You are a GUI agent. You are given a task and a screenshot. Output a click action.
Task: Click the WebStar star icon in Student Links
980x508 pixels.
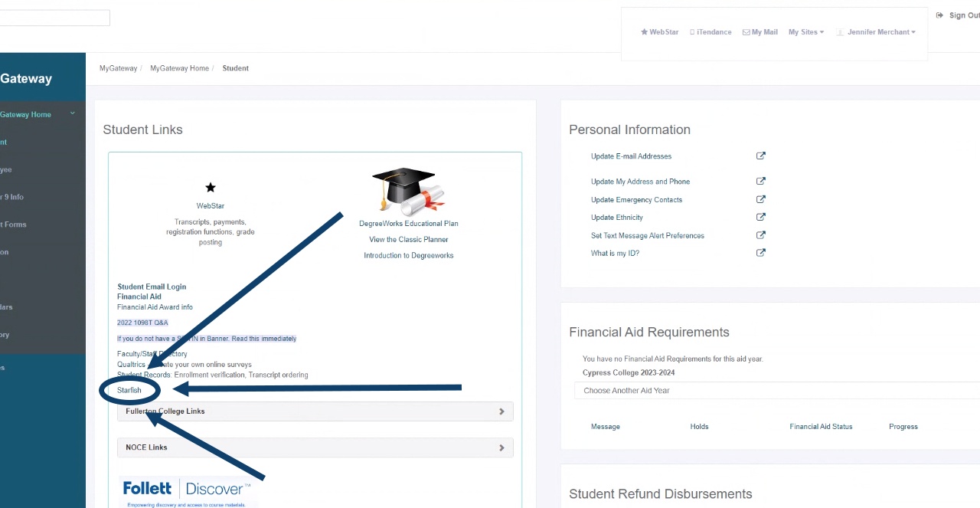pos(210,186)
